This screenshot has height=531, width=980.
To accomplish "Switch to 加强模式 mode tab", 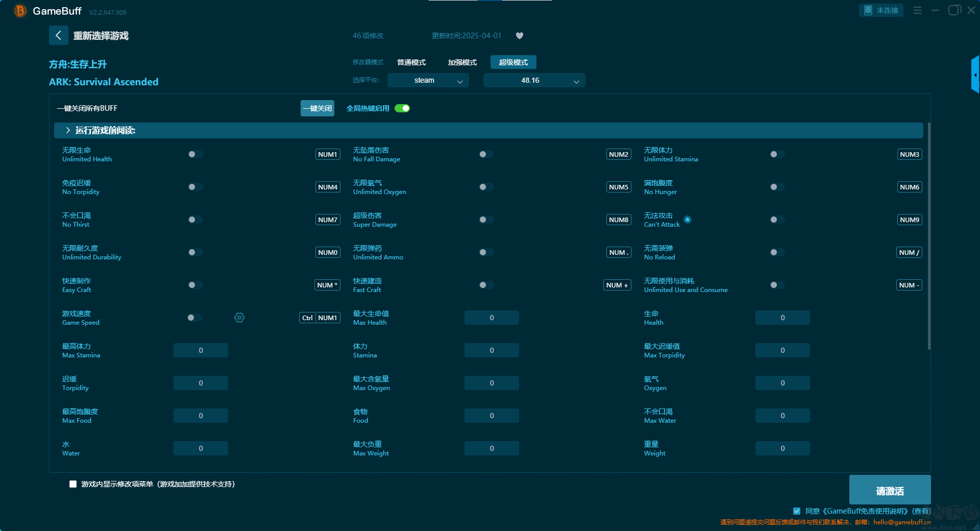I will pyautogui.click(x=462, y=62).
